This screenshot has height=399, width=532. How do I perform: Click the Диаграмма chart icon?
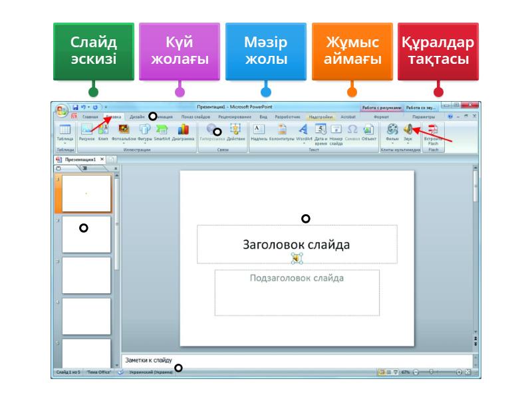coord(183,132)
